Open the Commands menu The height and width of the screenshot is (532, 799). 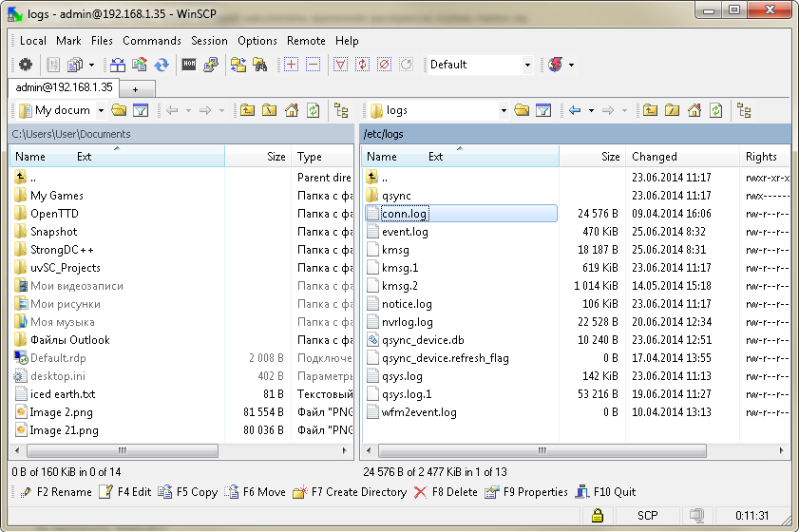click(152, 41)
